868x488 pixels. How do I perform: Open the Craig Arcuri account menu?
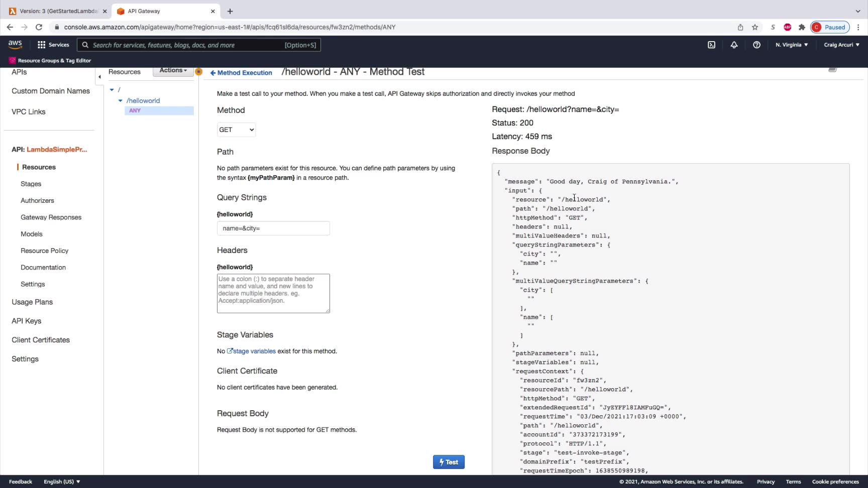(841, 45)
